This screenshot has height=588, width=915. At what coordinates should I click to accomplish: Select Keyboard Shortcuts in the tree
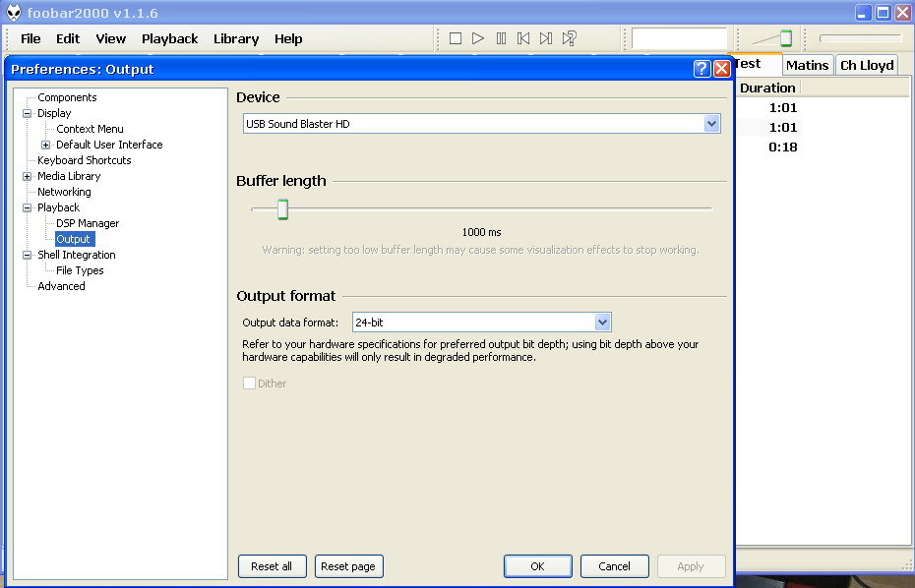(x=84, y=160)
